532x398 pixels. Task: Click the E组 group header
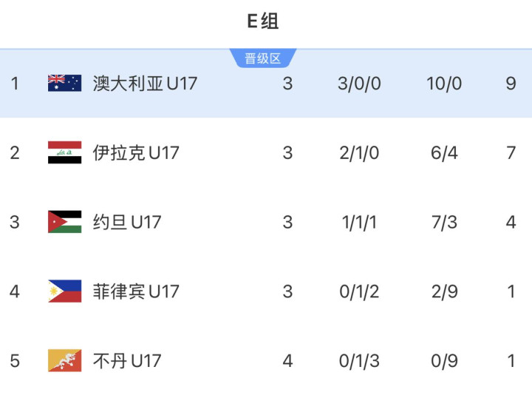click(263, 21)
